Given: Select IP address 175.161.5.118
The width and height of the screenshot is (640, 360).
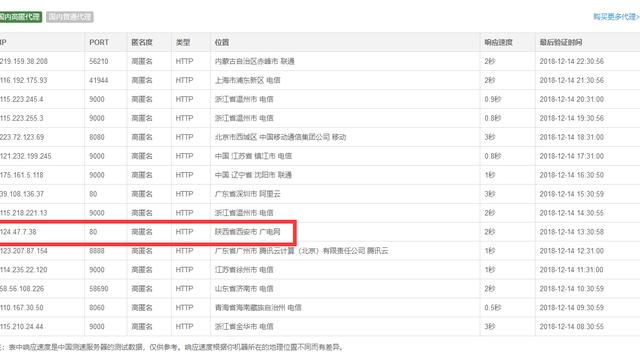Looking at the screenshot, I should (22, 175).
